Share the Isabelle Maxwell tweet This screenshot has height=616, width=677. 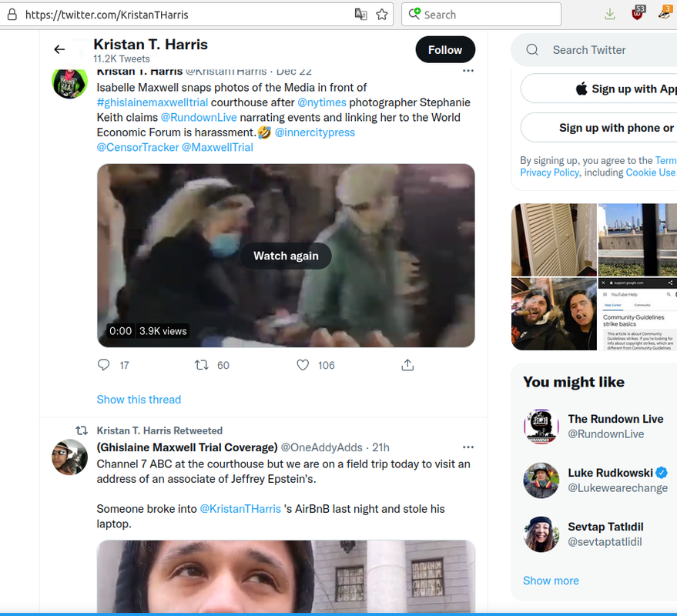[407, 365]
